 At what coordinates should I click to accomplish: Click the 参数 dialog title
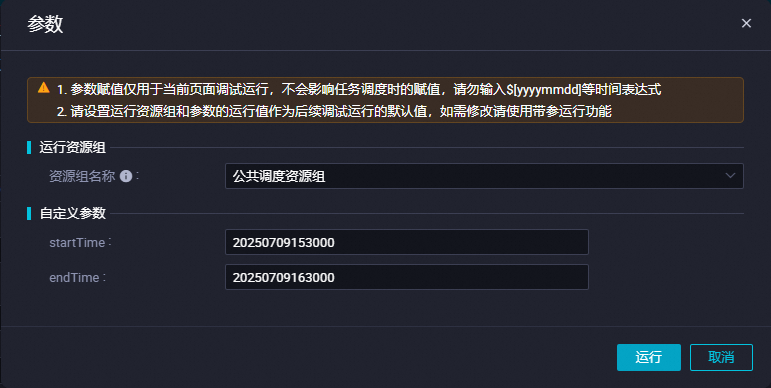tap(45, 24)
